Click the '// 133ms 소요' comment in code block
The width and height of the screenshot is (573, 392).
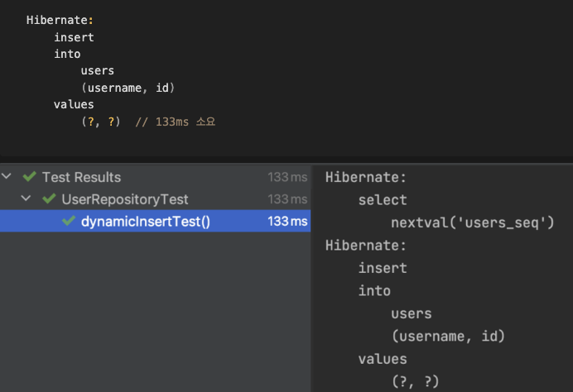coord(176,122)
